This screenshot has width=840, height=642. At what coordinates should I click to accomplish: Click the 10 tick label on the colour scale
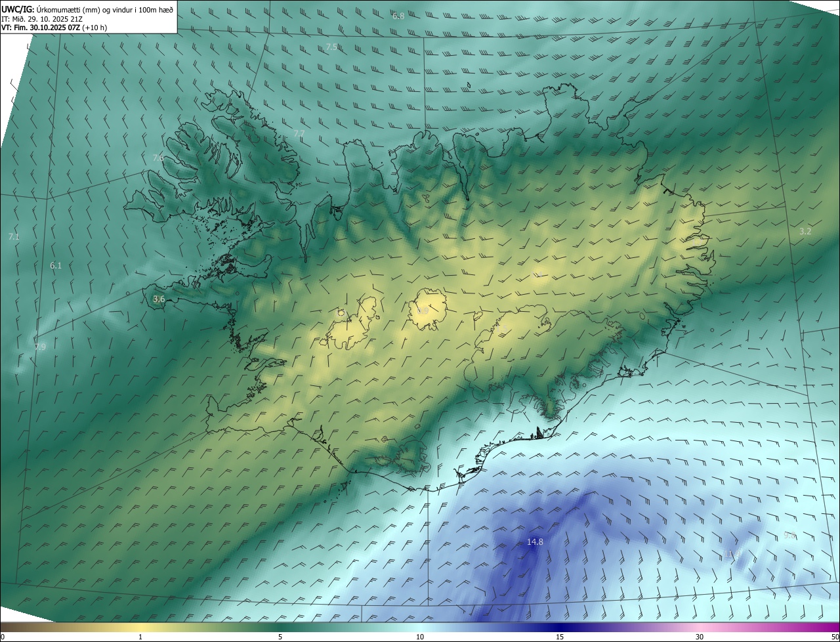coord(420,637)
